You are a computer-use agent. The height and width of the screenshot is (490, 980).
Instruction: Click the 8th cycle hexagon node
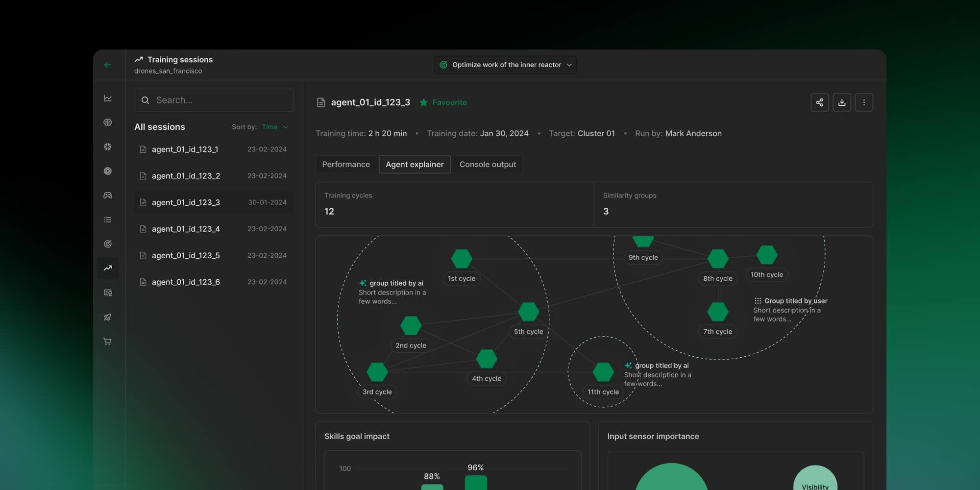tap(718, 259)
